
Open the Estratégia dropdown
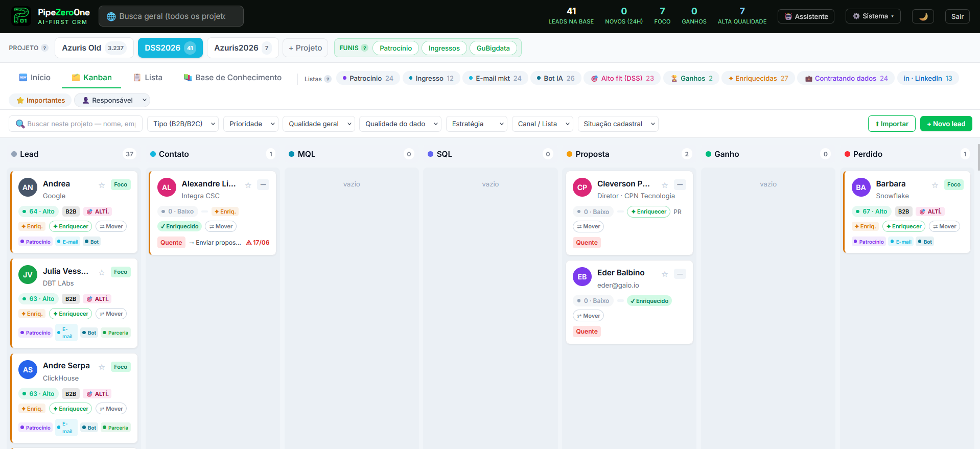point(476,124)
